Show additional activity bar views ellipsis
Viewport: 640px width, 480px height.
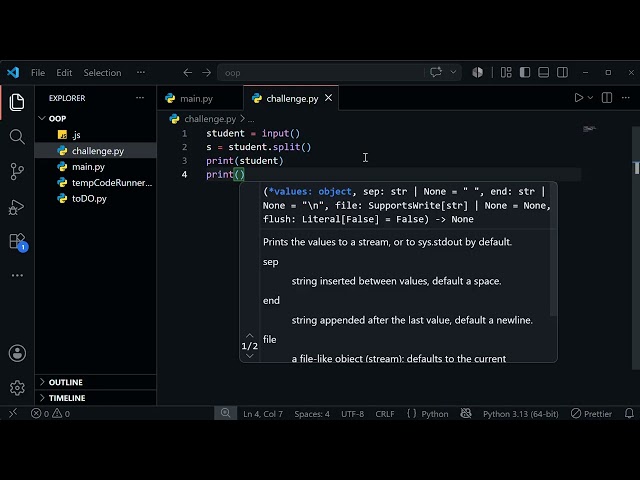pyautogui.click(x=17, y=276)
